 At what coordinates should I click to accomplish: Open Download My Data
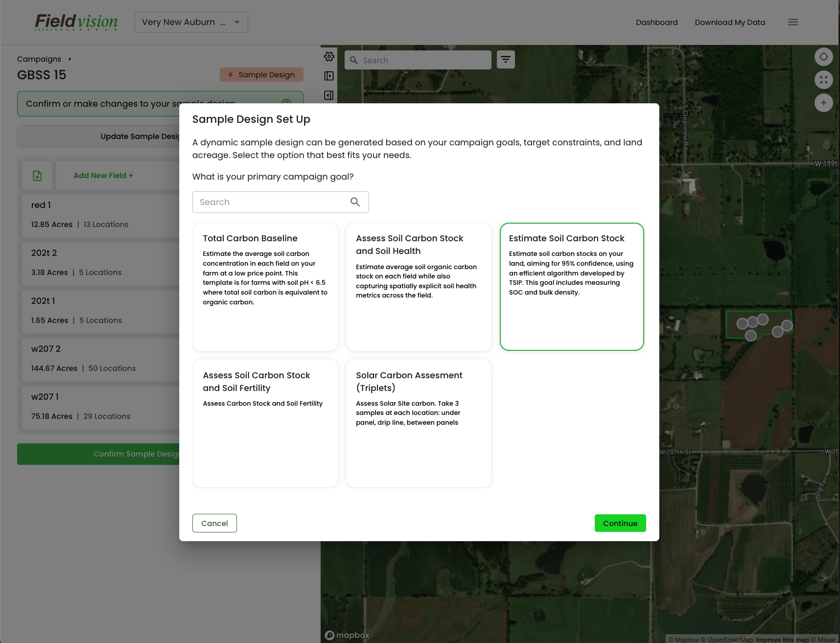pyautogui.click(x=730, y=22)
